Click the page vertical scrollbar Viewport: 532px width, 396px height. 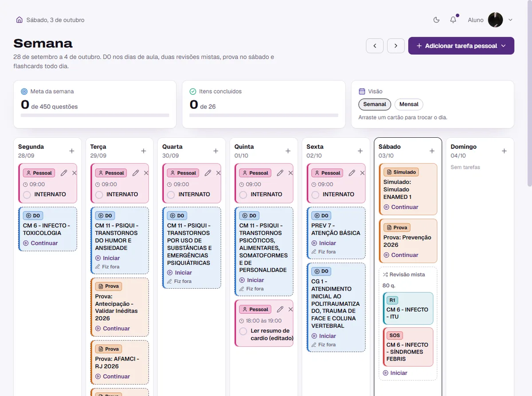tap(529, 93)
